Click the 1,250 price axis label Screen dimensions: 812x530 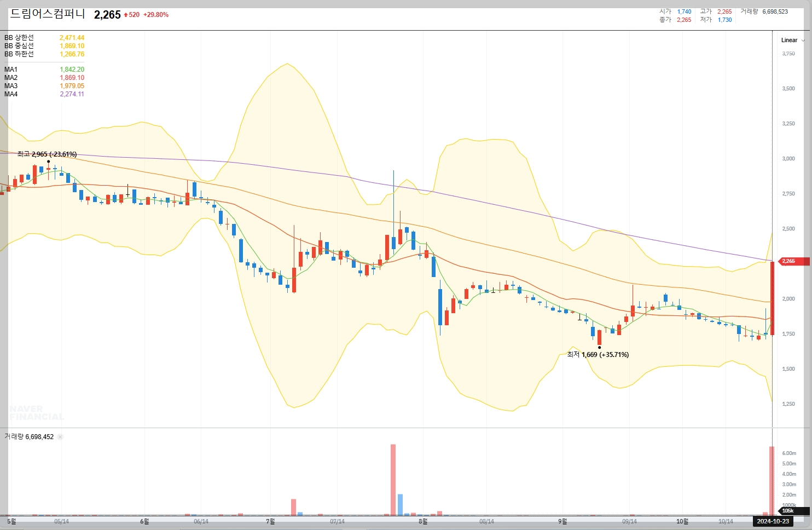pyautogui.click(x=788, y=404)
